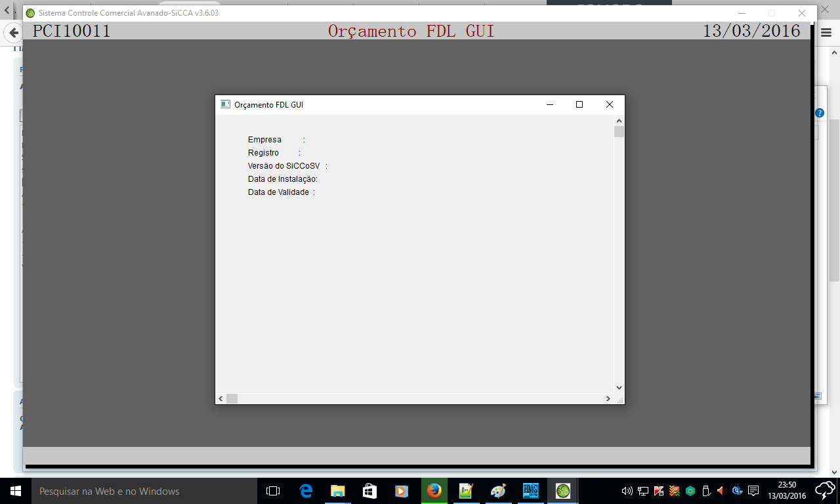This screenshot has width=840, height=504.
Task: Click the 'Versão do SiCCoSV' label
Action: [x=283, y=166]
